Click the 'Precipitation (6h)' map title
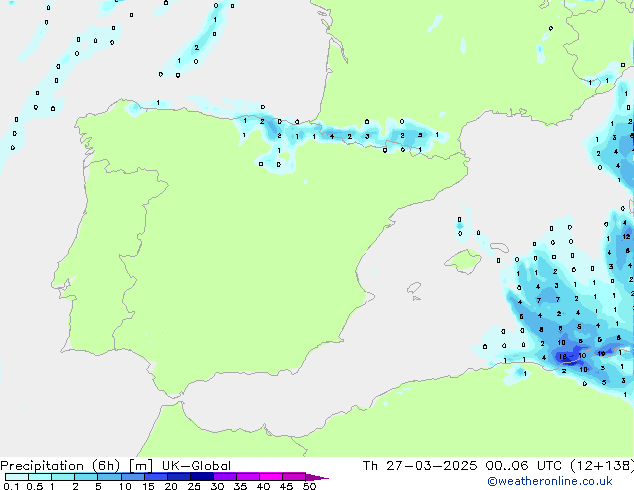Viewport: 634px width, 490px height. (x=60, y=466)
